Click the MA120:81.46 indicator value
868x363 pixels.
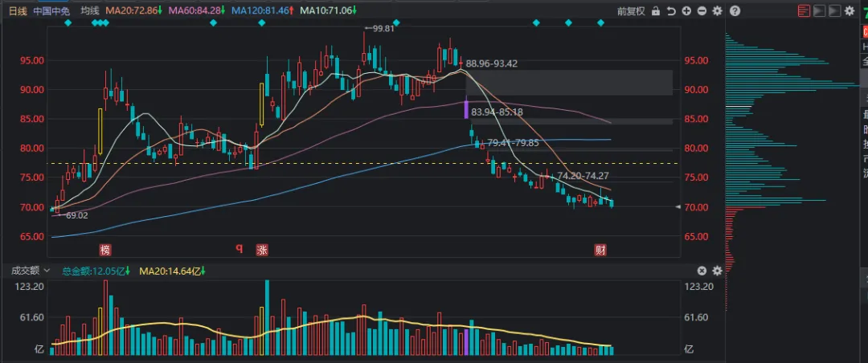point(263,10)
